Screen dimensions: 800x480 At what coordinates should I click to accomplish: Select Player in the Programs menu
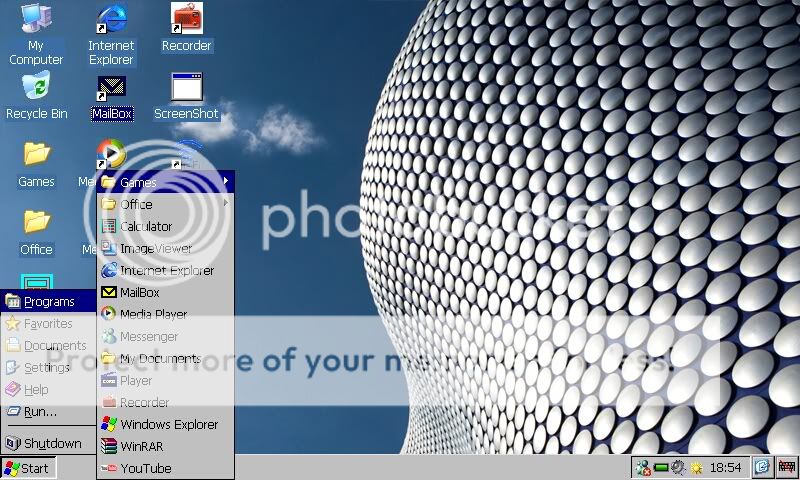(x=165, y=380)
